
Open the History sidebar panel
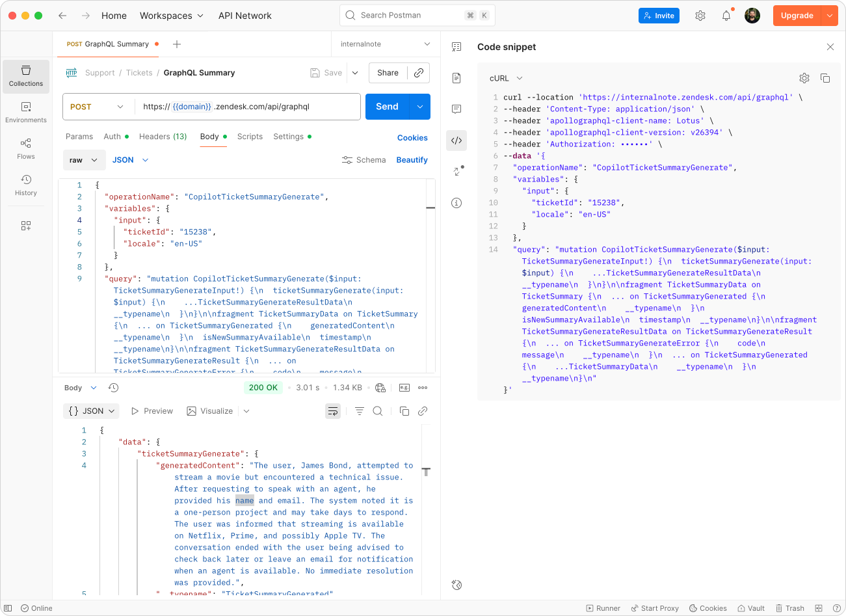(26, 185)
